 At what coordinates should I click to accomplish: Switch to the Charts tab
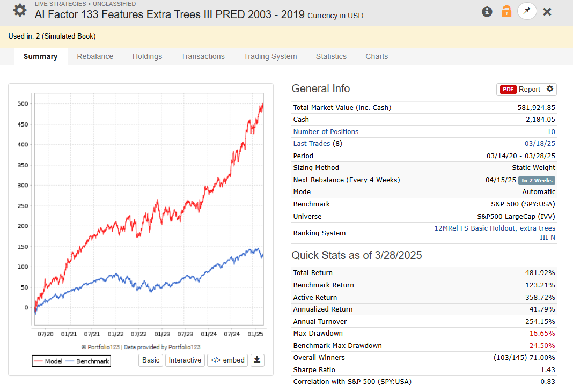(x=377, y=56)
